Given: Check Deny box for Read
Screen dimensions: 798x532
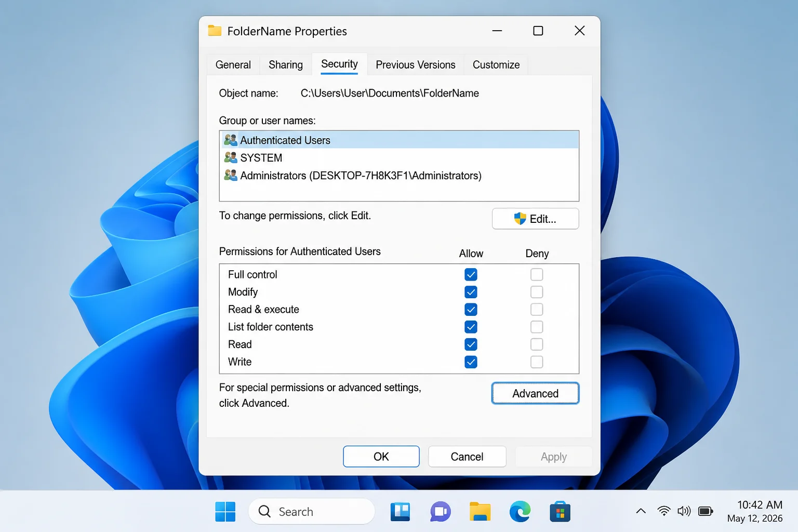Looking at the screenshot, I should (x=537, y=344).
